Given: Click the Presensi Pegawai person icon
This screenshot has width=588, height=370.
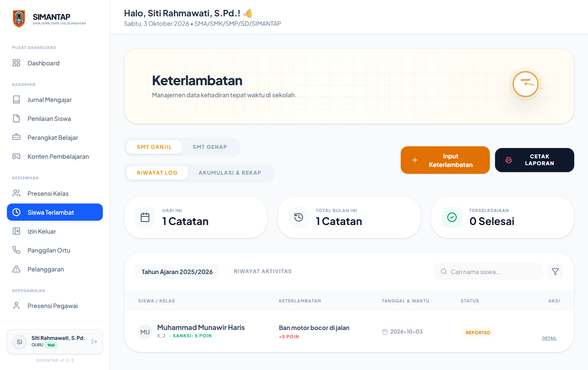Looking at the screenshot, I should click(16, 306).
